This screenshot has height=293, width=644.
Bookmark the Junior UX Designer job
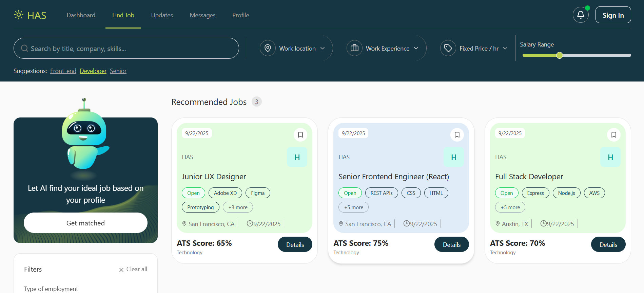(300, 135)
